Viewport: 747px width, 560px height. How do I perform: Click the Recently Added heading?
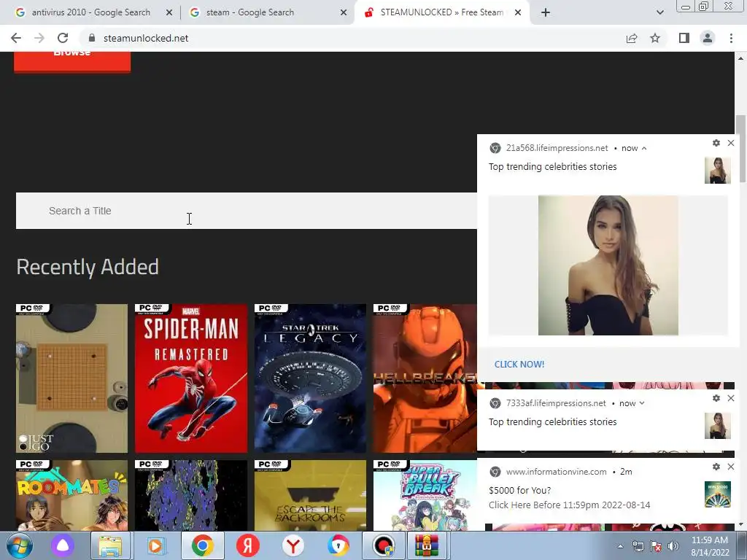pos(88,267)
